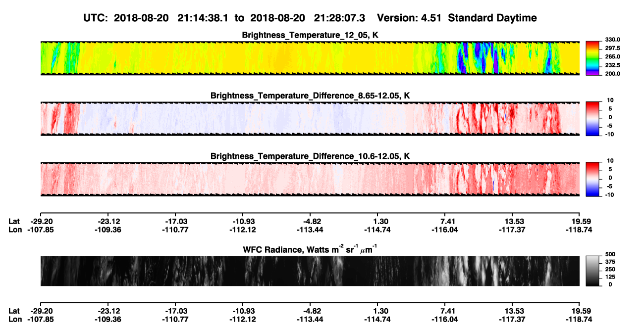Click upper axis longitude value -112.12

(243, 230)
